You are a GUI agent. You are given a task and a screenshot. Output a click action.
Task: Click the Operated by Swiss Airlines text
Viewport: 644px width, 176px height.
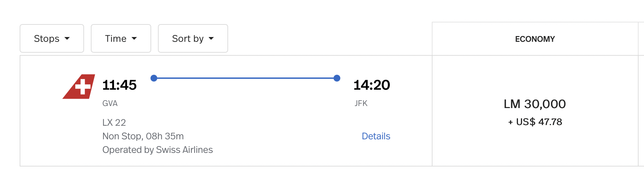coord(158,150)
